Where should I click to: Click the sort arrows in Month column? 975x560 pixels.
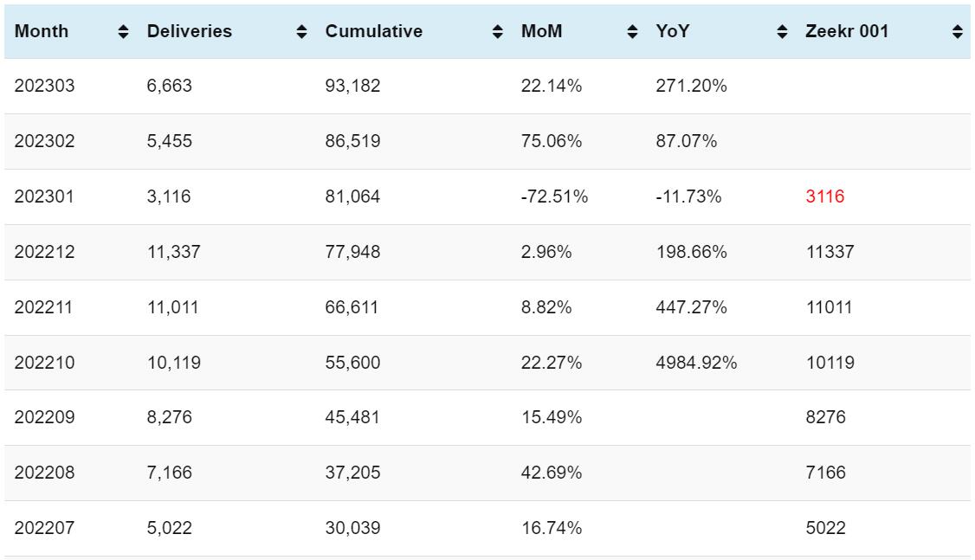(x=123, y=32)
